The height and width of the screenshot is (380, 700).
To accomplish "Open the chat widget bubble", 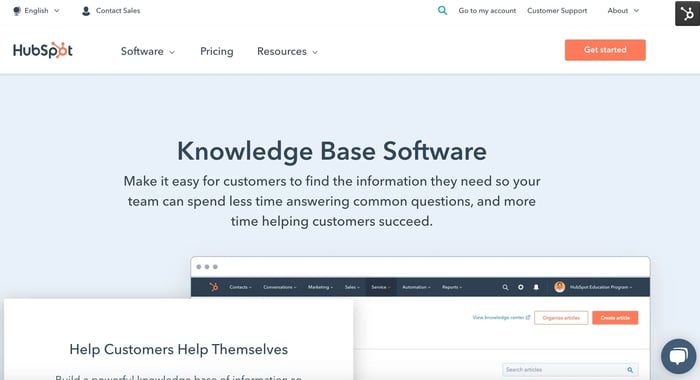I will coord(679,356).
